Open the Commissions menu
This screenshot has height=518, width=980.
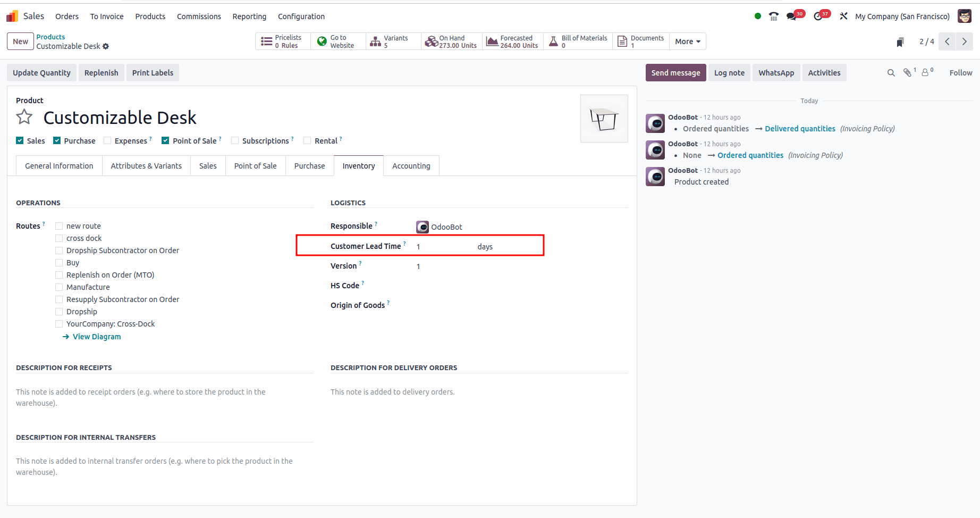click(x=199, y=16)
